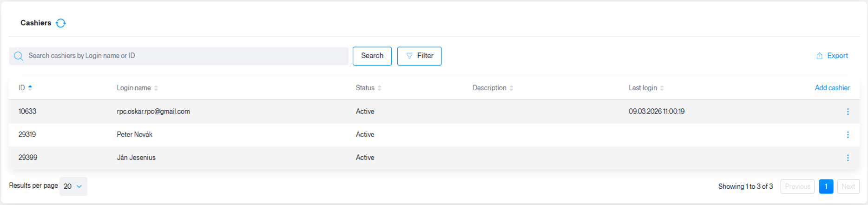This screenshot has height=205, width=868.
Task: Click the Next page button
Action: point(848,186)
